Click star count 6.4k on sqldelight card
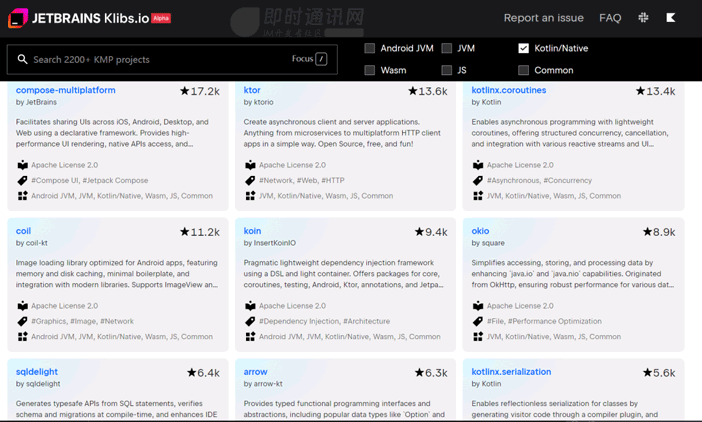Screen dimensions: 702x422 click(x=203, y=373)
